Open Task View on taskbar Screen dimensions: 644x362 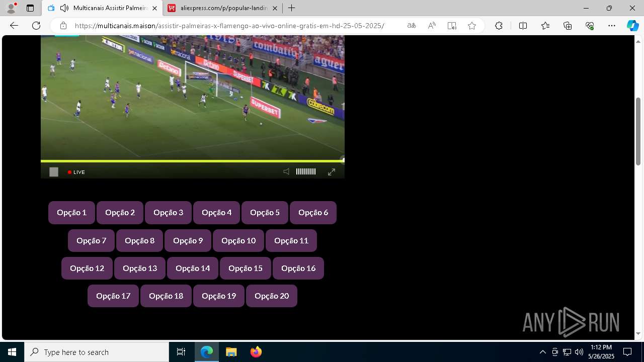coord(181,352)
